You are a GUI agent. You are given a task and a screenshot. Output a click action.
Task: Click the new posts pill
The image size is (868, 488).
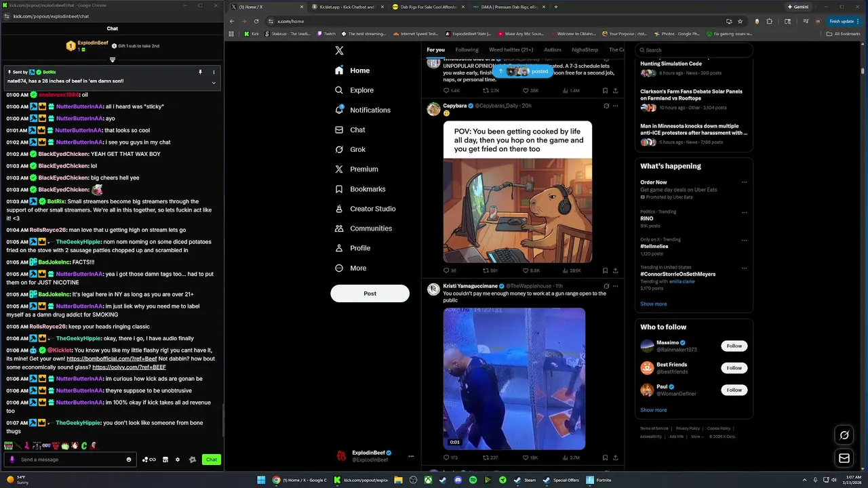click(524, 71)
